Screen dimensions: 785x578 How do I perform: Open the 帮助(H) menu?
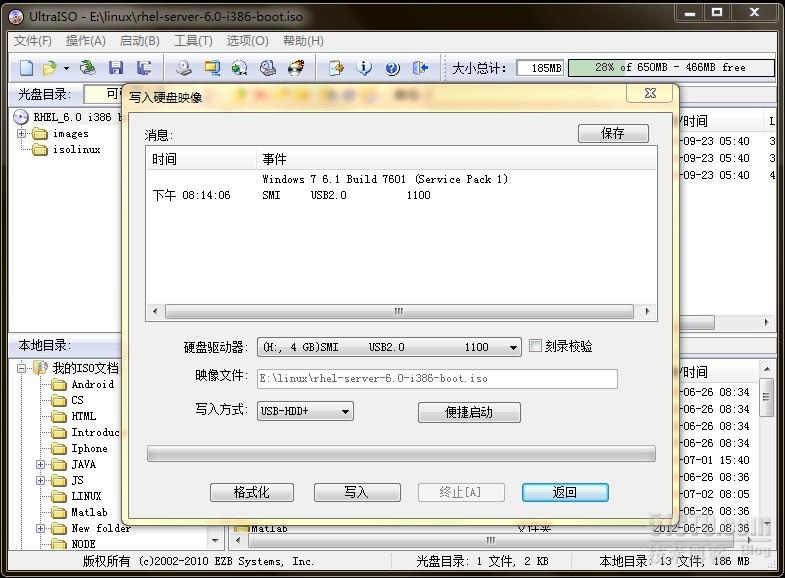pyautogui.click(x=303, y=41)
